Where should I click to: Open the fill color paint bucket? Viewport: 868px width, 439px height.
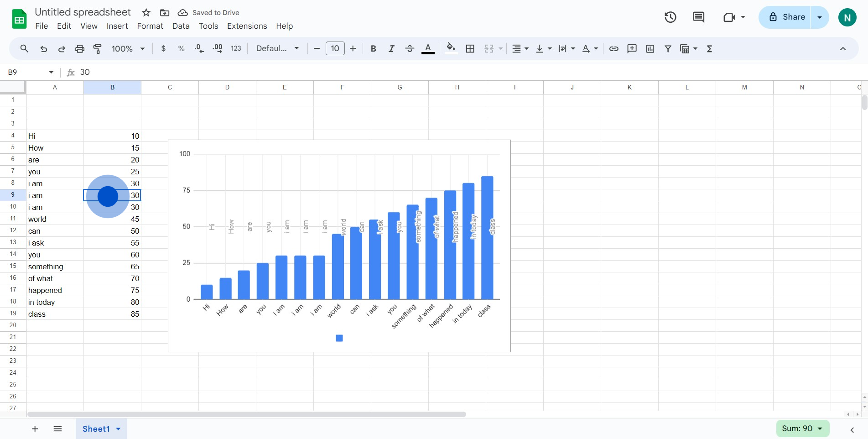pos(451,48)
